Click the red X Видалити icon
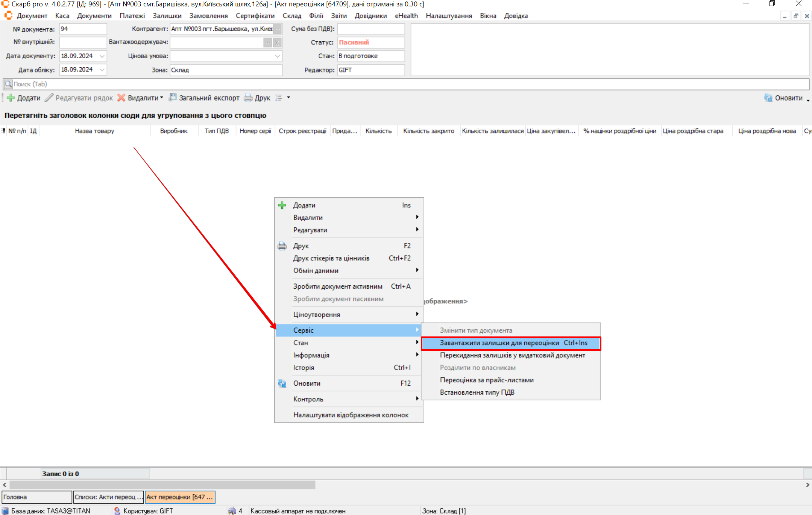The height and width of the screenshot is (515, 812). click(121, 98)
